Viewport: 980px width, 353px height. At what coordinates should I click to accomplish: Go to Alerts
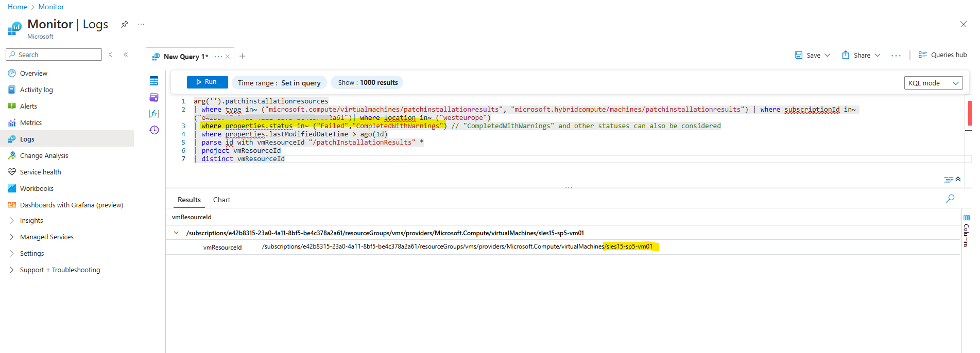tap(28, 107)
